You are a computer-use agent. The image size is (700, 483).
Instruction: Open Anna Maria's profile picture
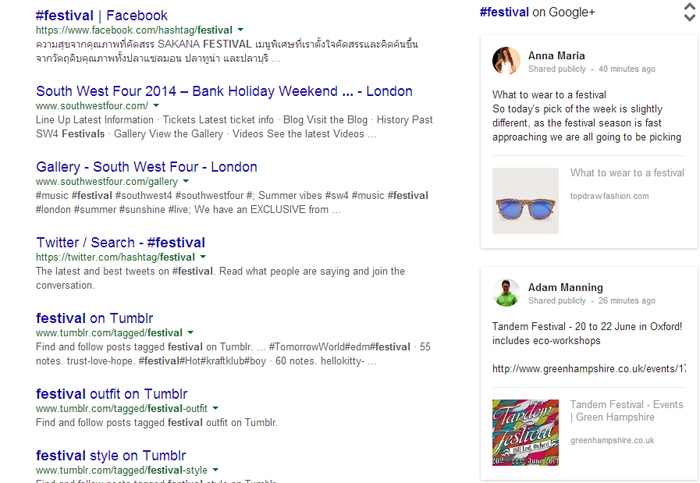[506, 61]
